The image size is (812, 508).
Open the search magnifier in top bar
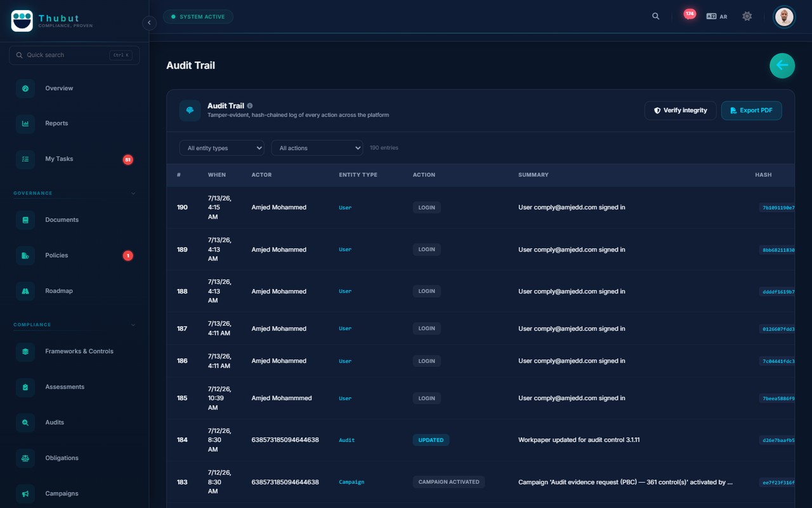[656, 17]
